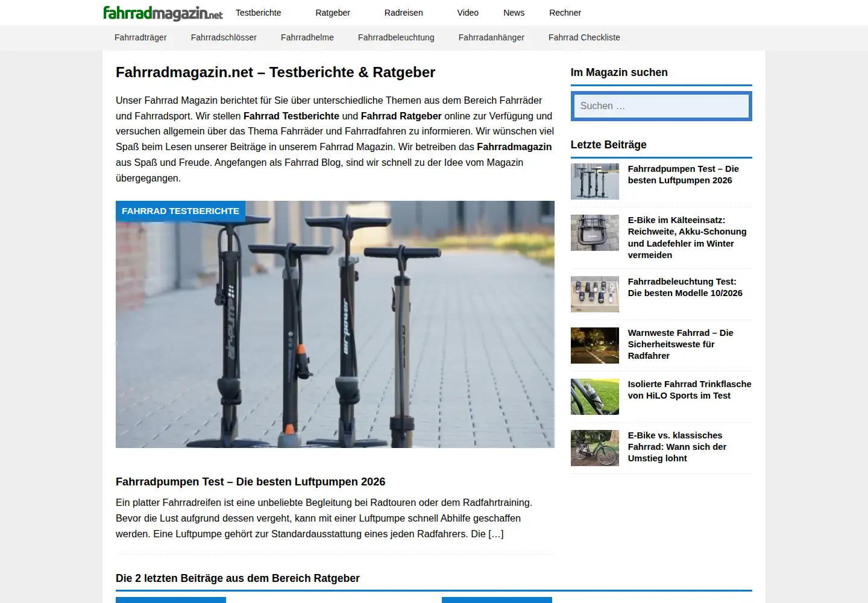Open the Testberichte menu
Screen dimensions: 868x603
tap(258, 13)
